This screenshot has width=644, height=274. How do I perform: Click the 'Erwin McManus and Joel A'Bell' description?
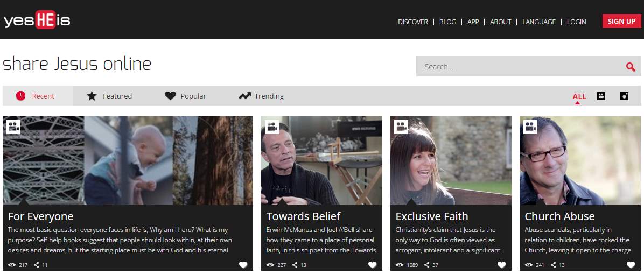coord(321,240)
